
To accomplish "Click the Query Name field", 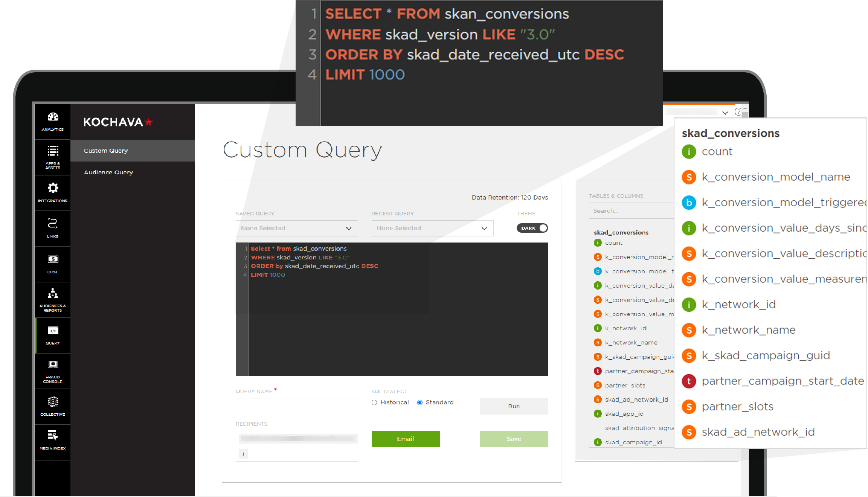I will [297, 406].
